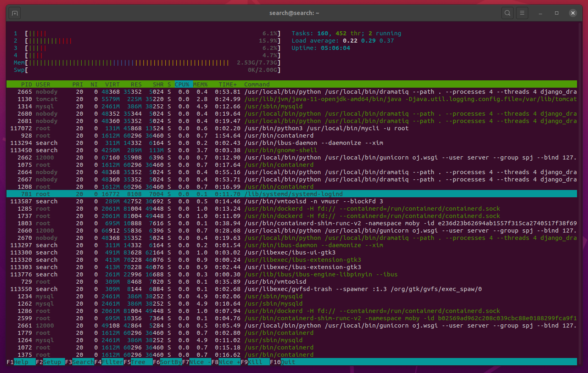Select vmtoolsd vmusr process row
The height and width of the screenshot is (373, 588).
tap(292, 201)
